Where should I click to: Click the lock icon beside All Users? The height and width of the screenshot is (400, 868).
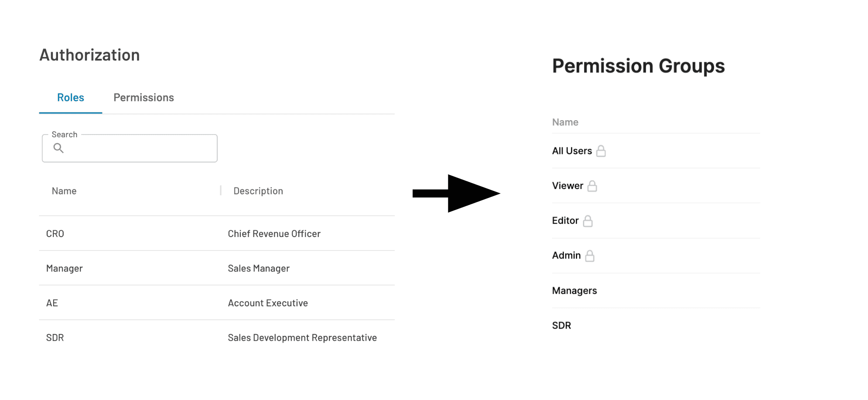(601, 151)
